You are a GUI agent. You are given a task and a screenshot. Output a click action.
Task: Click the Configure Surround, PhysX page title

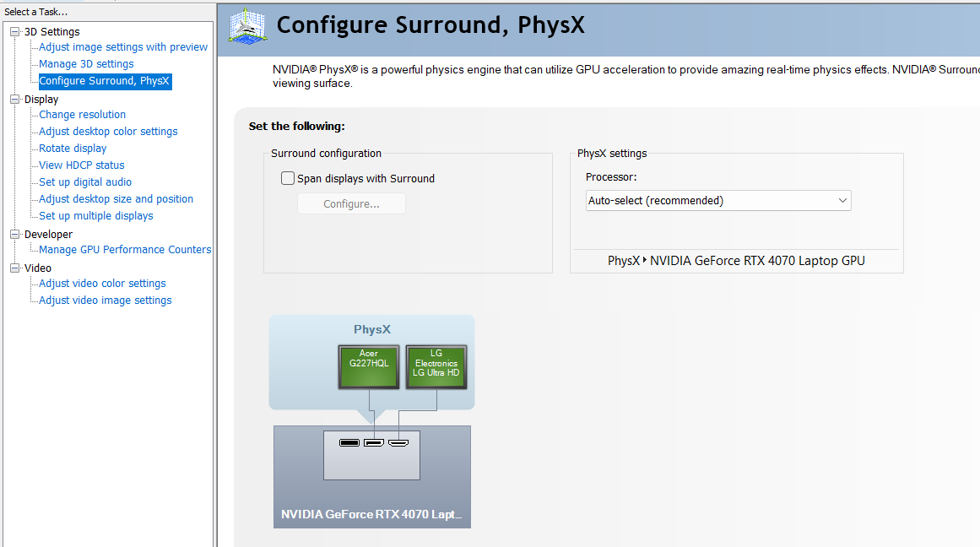coord(430,25)
